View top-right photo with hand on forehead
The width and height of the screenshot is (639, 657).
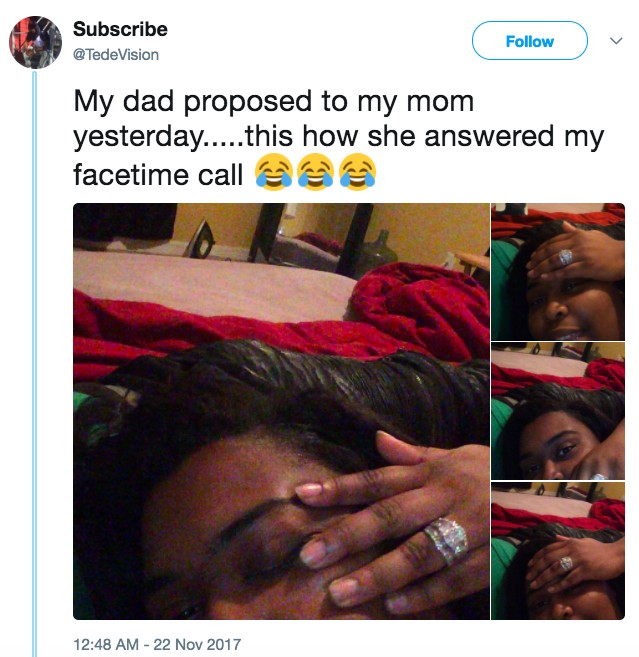coord(558,272)
